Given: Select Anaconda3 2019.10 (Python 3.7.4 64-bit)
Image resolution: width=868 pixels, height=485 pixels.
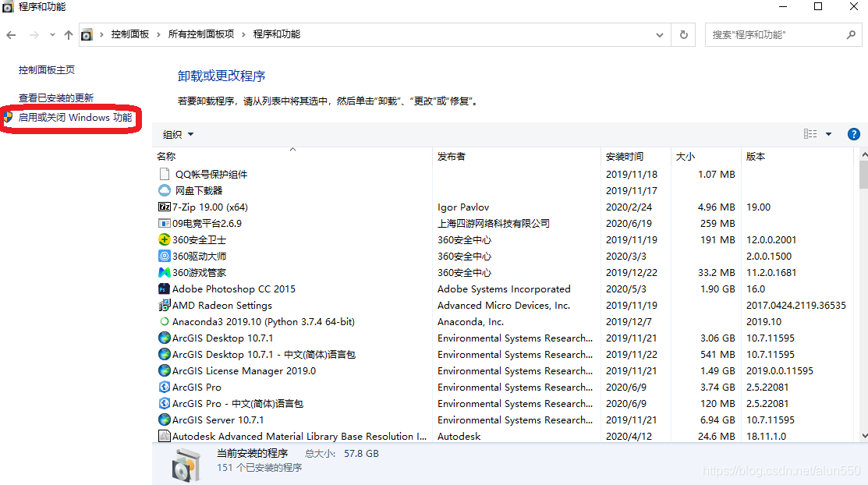Looking at the screenshot, I should [264, 322].
